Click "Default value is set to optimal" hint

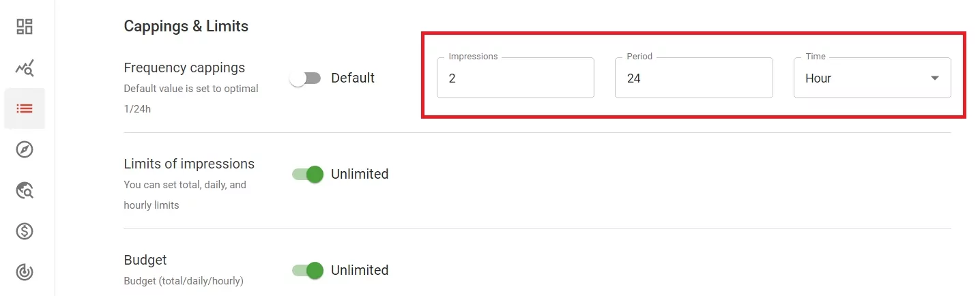click(191, 89)
